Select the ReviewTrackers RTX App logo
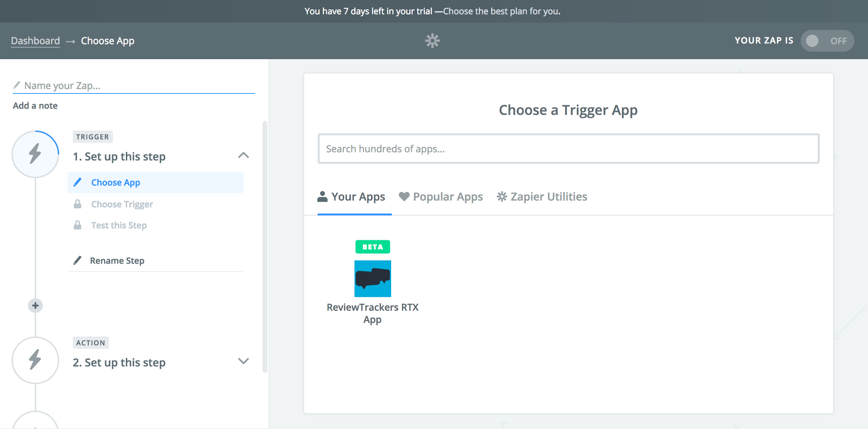The width and height of the screenshot is (868, 429). [x=373, y=279]
